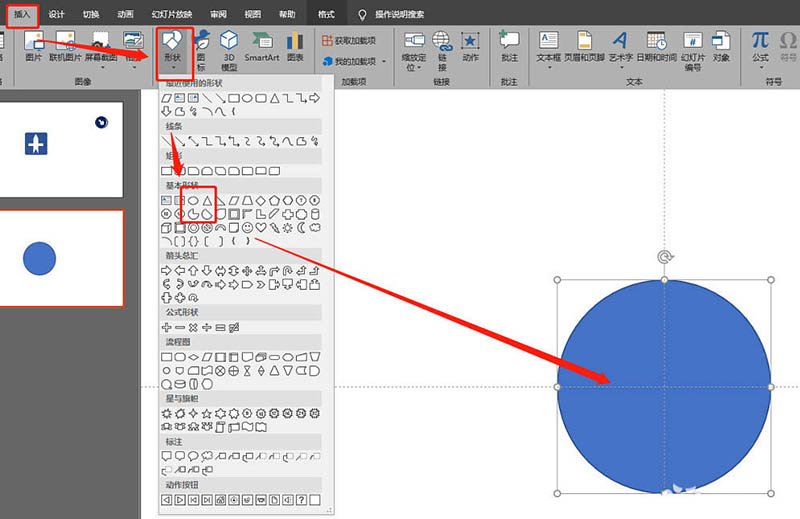Switch to the 切换 (Transitions) tab

point(91,14)
